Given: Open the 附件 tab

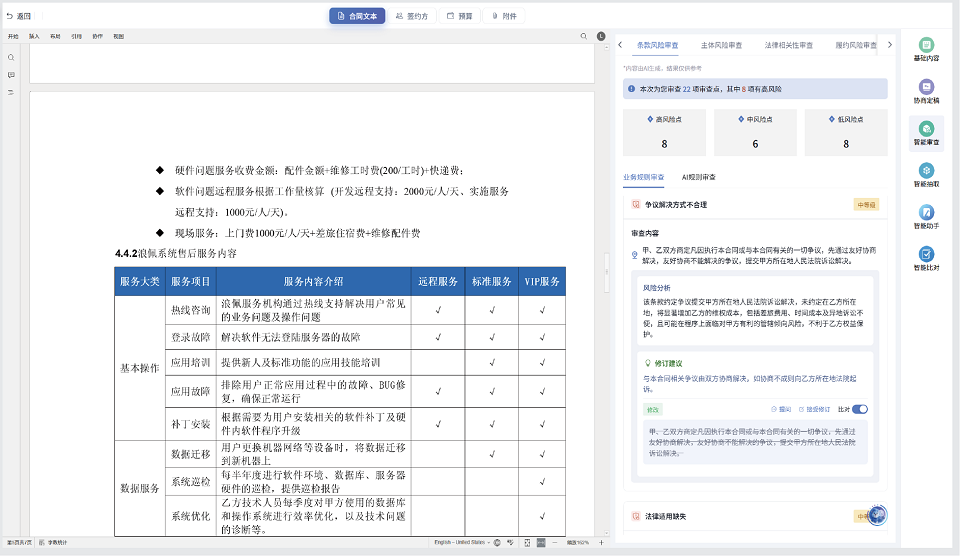Looking at the screenshot, I should [504, 16].
